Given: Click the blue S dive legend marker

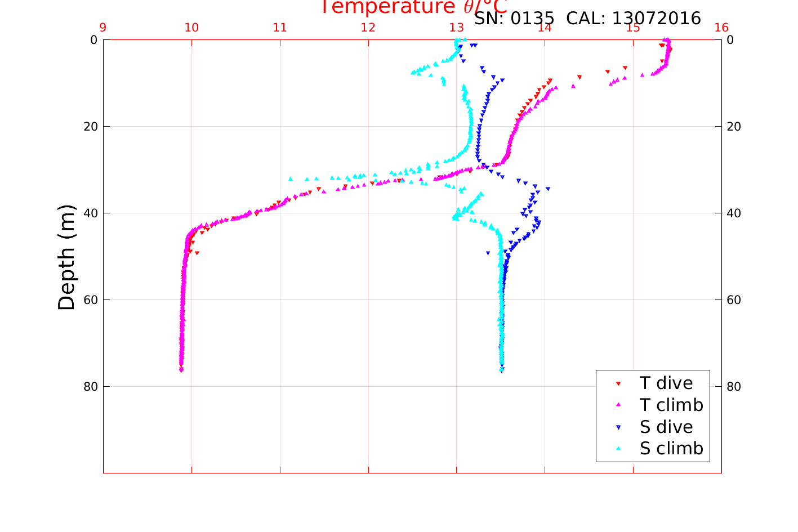Looking at the screenshot, I should (618, 427).
